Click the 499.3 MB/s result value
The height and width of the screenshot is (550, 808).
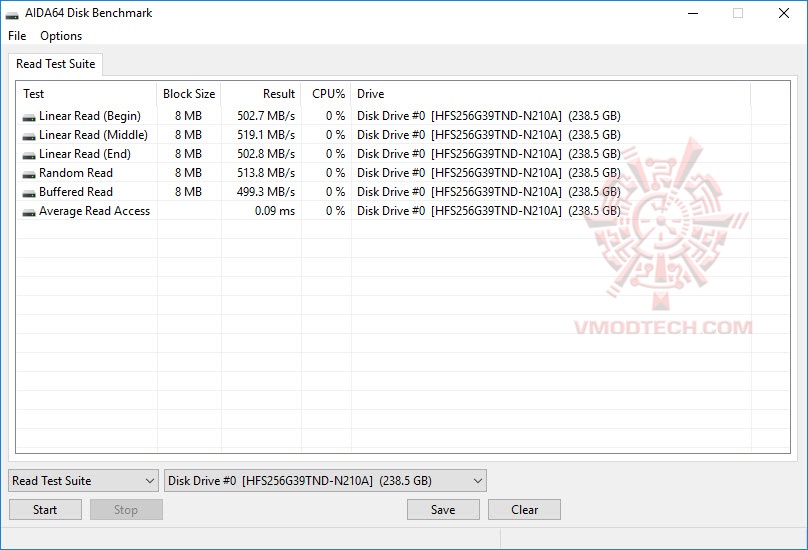point(266,192)
